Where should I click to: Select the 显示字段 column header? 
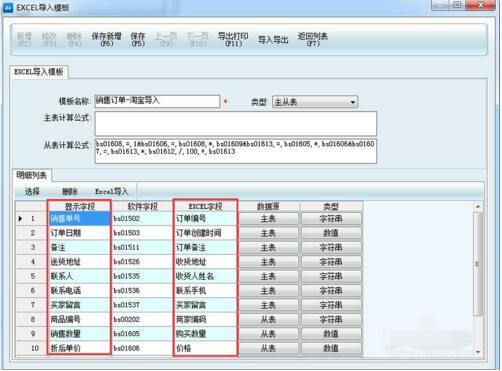79,206
